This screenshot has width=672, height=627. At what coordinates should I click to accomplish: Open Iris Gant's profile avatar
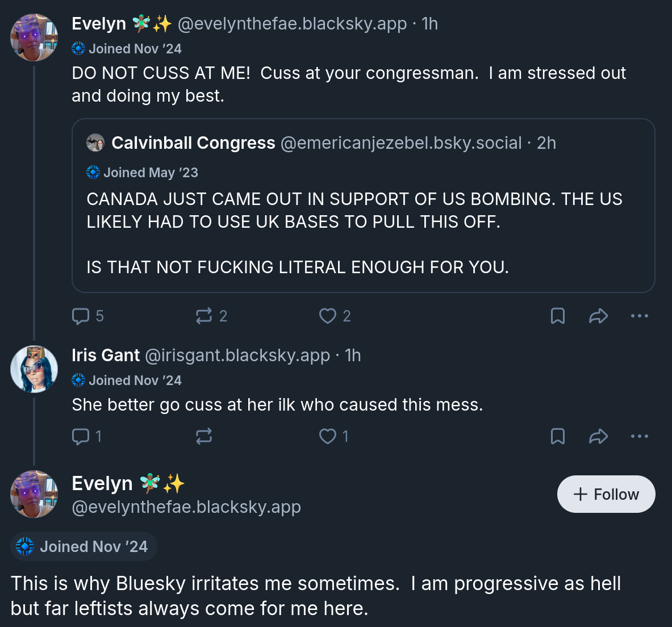(x=34, y=369)
